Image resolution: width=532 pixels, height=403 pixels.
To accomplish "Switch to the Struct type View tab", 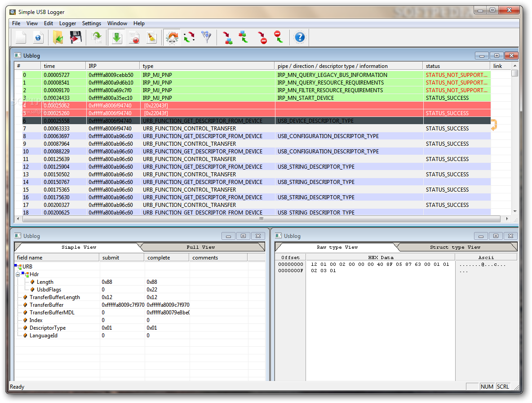I will tap(455, 247).
